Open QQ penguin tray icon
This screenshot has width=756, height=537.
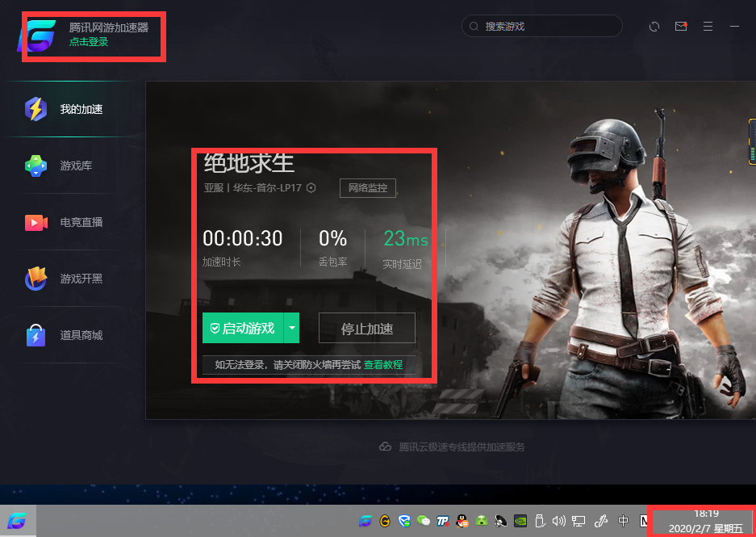click(462, 521)
